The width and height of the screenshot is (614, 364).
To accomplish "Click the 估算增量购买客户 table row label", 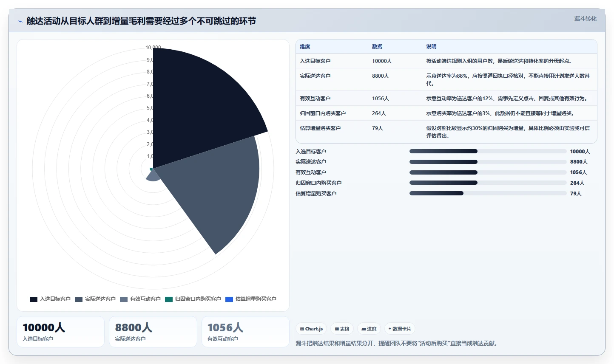I will pos(320,128).
